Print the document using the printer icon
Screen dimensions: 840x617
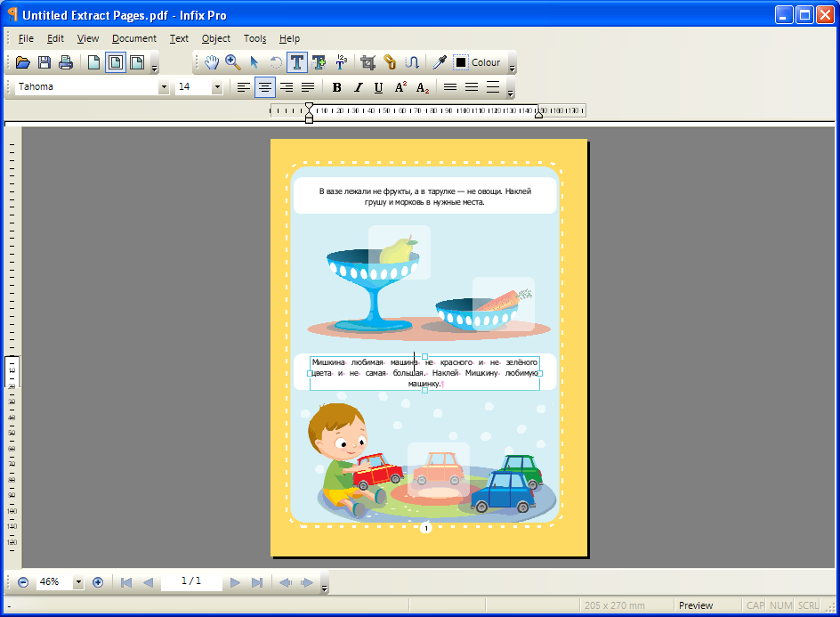coord(66,62)
